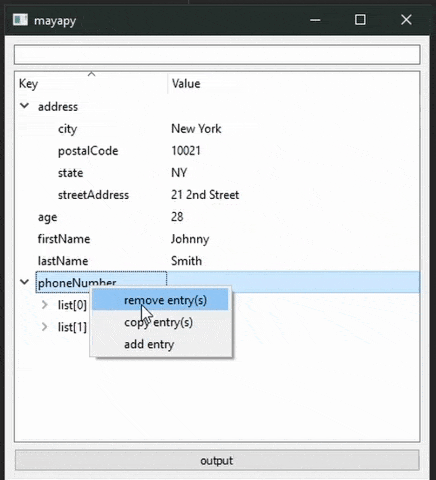Choose add entry from context menu
The image size is (436, 480).
coord(160,344)
